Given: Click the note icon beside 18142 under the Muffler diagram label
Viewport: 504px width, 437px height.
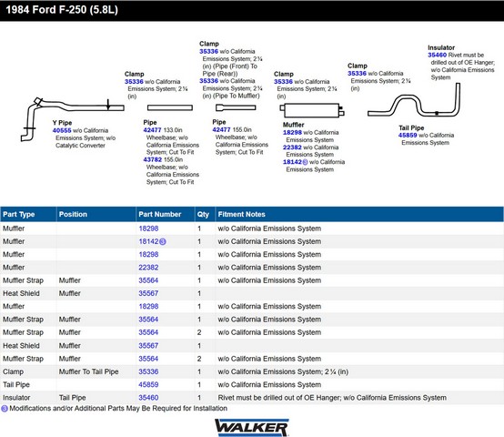Looking at the screenshot, I should point(305,162).
